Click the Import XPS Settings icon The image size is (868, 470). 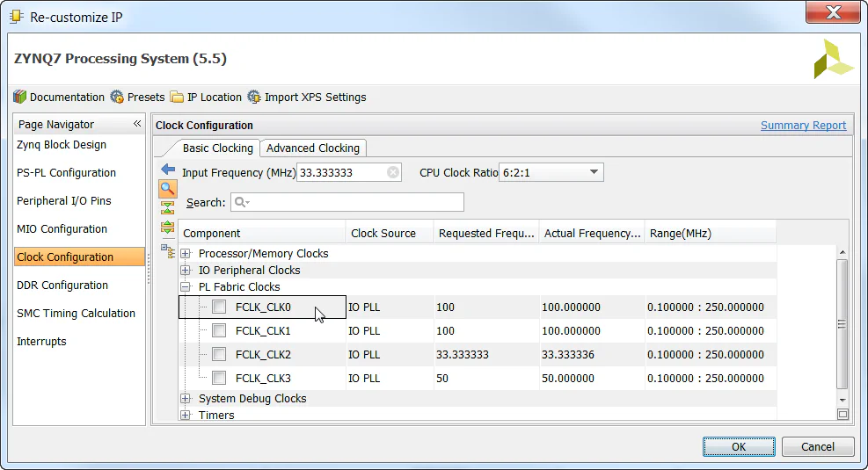[x=254, y=98]
